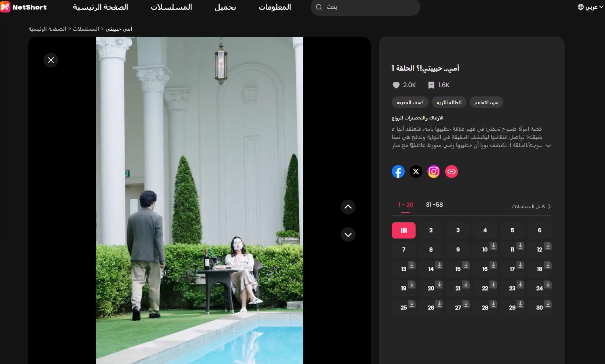Viewport: 605px width, 364px height.
Task: Click download icon on episode 16
Action: click(x=493, y=265)
